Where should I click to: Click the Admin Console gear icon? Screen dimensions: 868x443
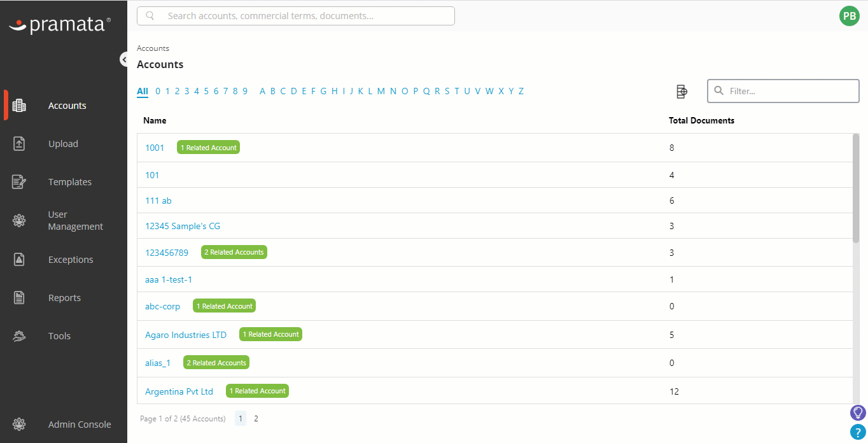(19, 425)
